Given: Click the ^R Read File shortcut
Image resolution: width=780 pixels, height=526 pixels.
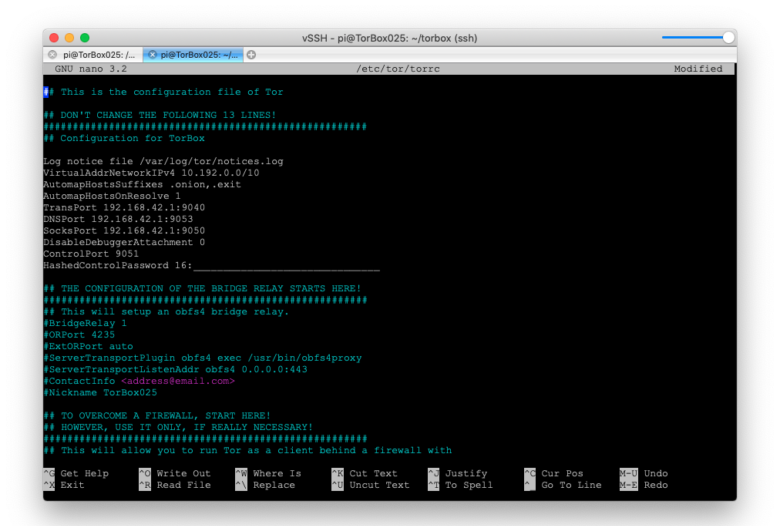Looking at the screenshot, I should [175, 485].
